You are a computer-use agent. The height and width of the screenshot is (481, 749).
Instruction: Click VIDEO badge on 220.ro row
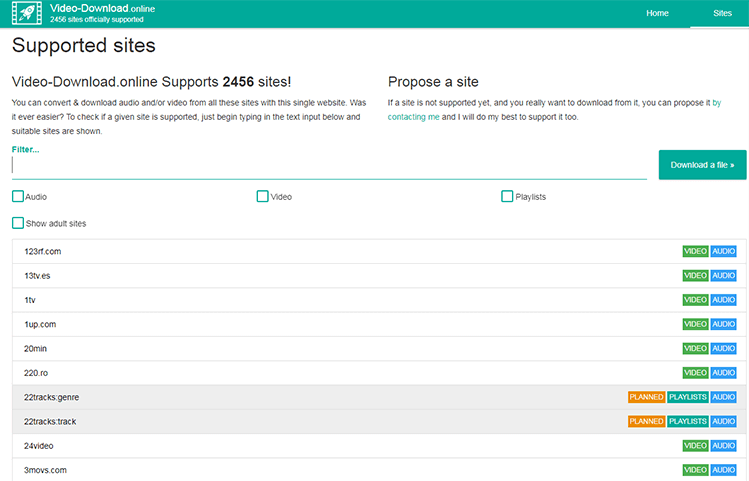[x=695, y=373]
